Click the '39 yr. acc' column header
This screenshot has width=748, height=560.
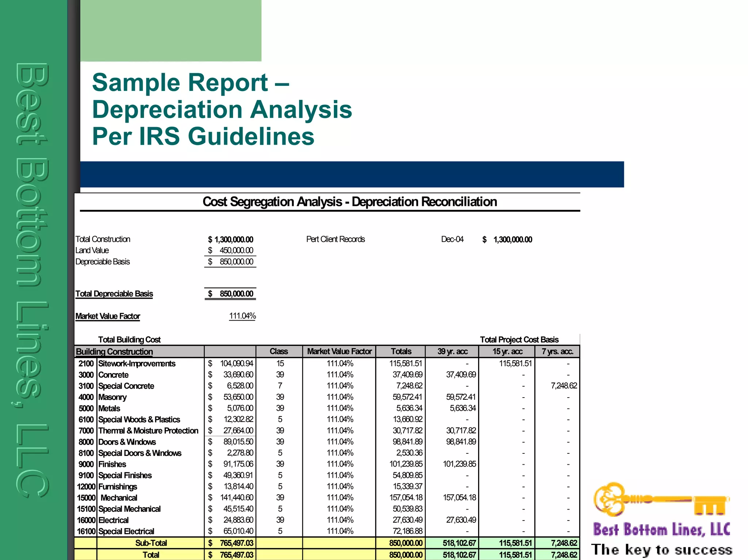(x=453, y=351)
